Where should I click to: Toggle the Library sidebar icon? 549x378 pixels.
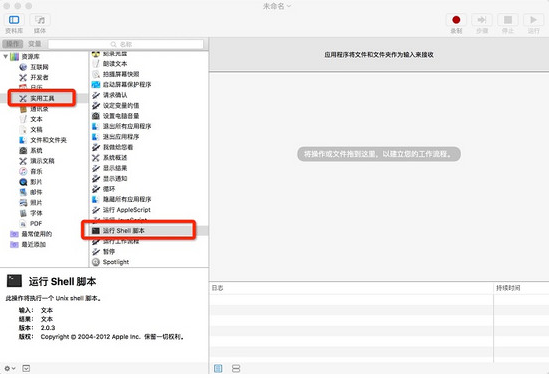coord(14,20)
